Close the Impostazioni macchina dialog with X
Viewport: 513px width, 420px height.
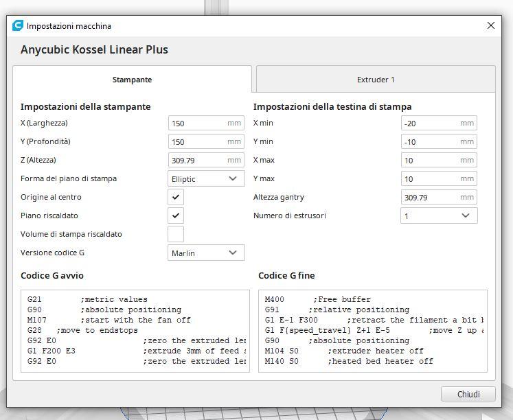tap(491, 25)
